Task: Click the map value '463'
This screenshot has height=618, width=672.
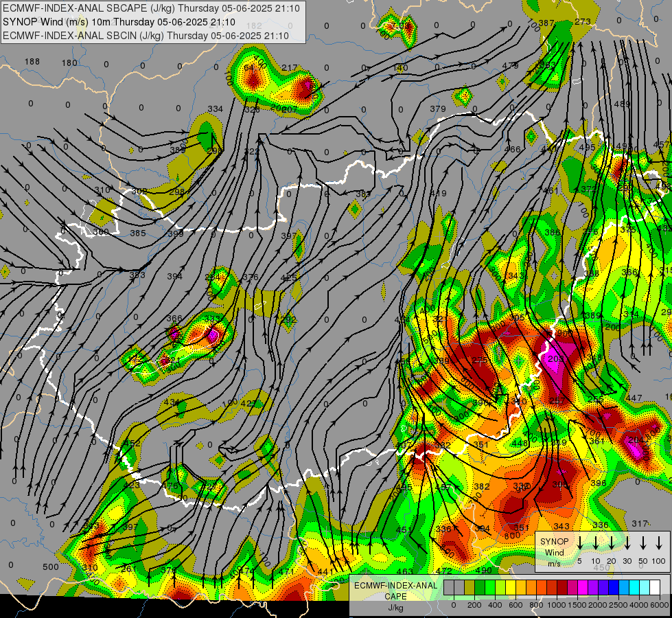Action: (x=404, y=571)
